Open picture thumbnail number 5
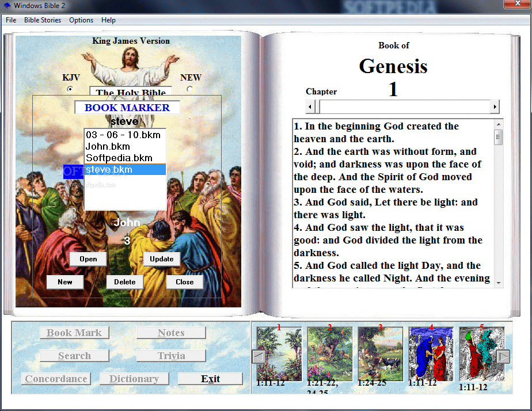This screenshot has width=532, height=411. point(481,353)
